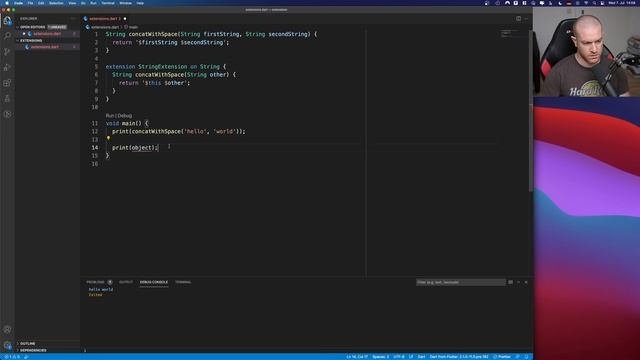Click errors and warnings count in status bar
The width and height of the screenshot is (640, 360).
(12, 357)
